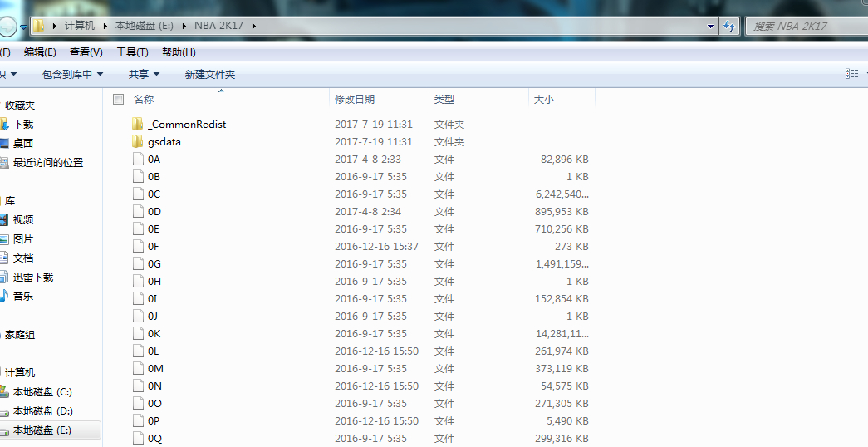Viewport: 868px width, 447px height.
Task: Open the 共享 dropdown
Action: pyautogui.click(x=144, y=74)
